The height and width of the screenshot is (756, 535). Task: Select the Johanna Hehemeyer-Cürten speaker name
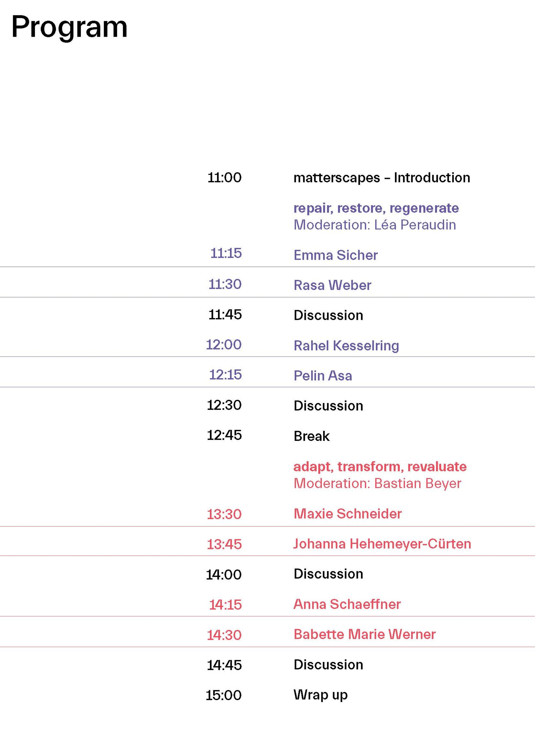382,544
